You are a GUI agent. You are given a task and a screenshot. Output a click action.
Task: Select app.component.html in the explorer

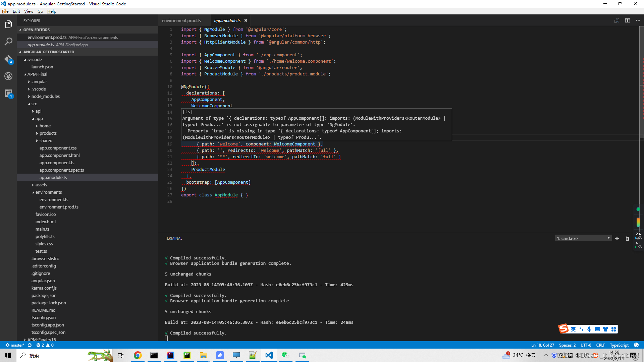[x=59, y=155]
